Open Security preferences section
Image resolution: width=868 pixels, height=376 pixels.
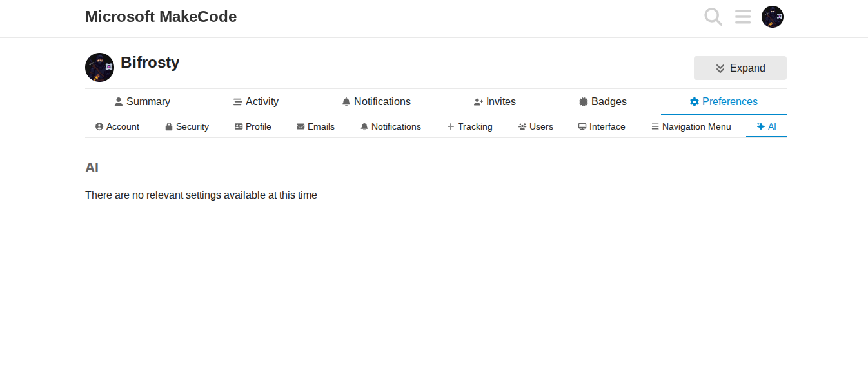(187, 126)
